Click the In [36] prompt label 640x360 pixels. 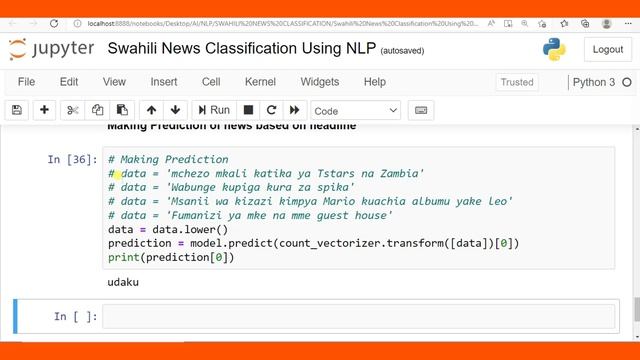click(x=72, y=159)
